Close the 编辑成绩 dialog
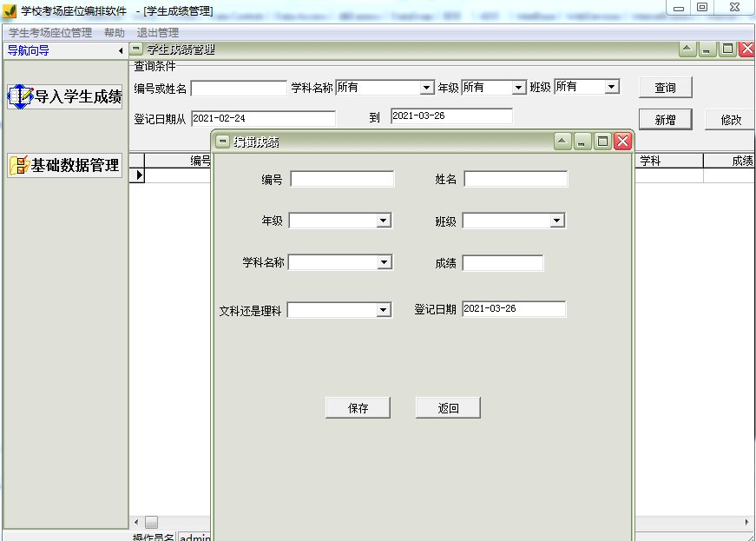 tap(622, 141)
